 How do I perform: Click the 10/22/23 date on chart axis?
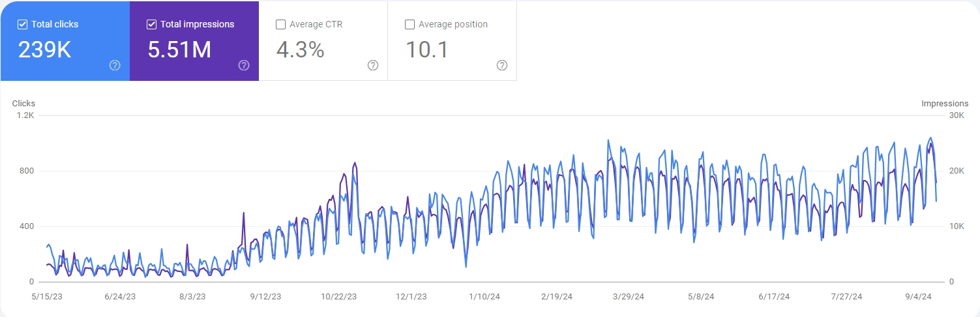pos(339,296)
